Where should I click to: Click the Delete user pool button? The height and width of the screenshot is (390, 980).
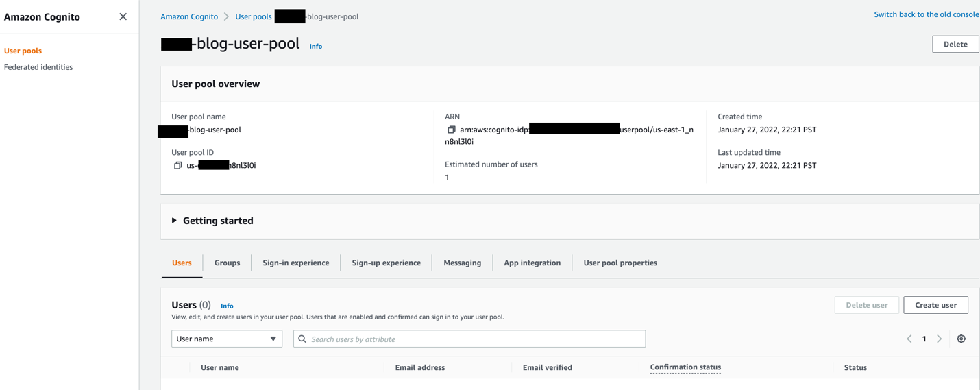(x=955, y=44)
